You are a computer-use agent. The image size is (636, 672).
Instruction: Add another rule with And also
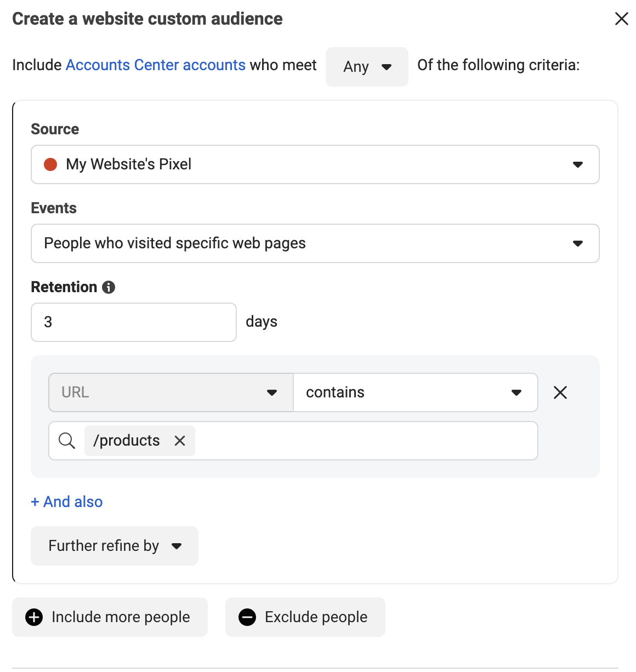click(x=67, y=502)
